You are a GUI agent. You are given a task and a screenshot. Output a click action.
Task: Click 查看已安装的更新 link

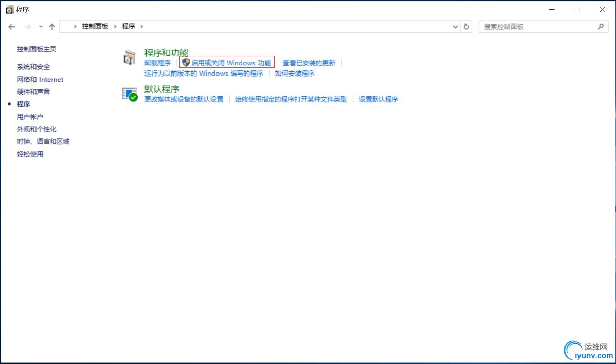(x=309, y=63)
